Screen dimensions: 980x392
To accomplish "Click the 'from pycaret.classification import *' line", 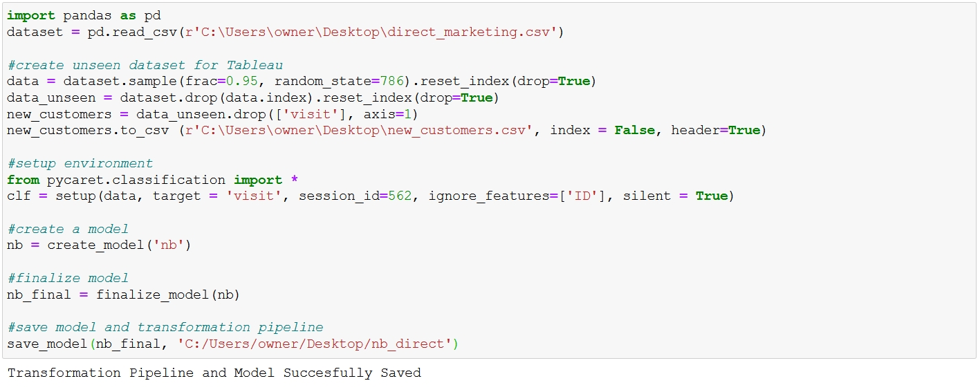I will 153,180.
